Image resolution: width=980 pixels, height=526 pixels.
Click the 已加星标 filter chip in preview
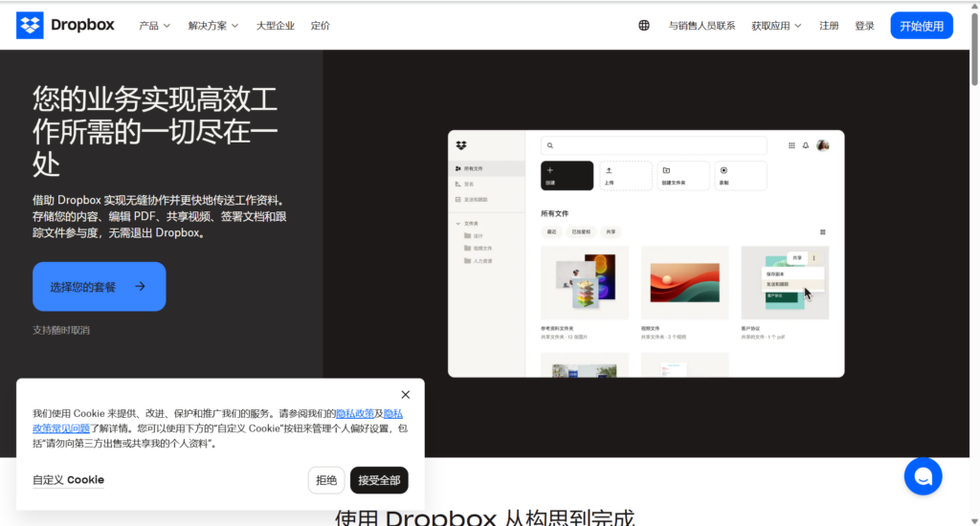(581, 231)
